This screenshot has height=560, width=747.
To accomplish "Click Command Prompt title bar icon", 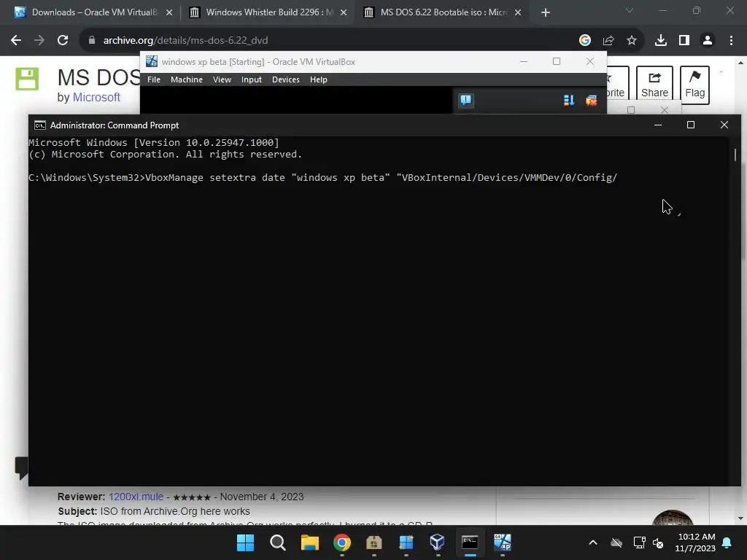I will (40, 125).
